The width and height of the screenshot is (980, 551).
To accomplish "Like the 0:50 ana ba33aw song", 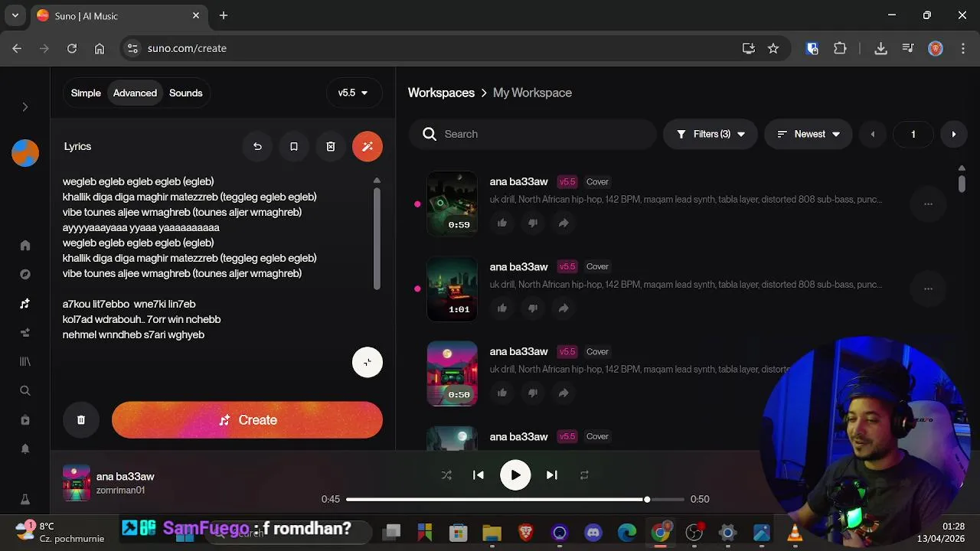I will coord(502,393).
